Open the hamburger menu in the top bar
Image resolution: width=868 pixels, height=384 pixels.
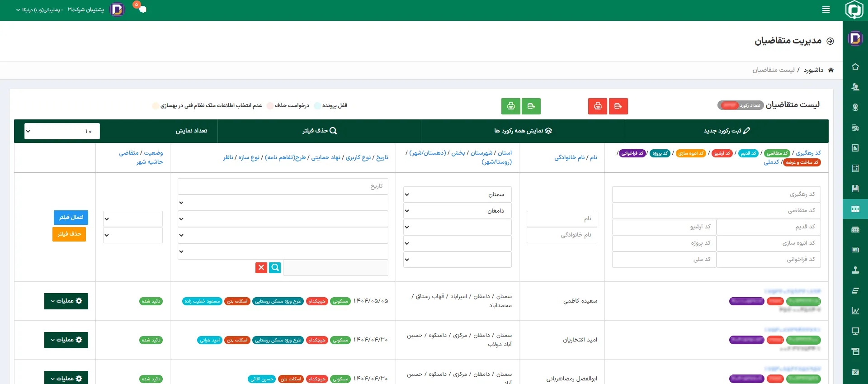click(826, 9)
